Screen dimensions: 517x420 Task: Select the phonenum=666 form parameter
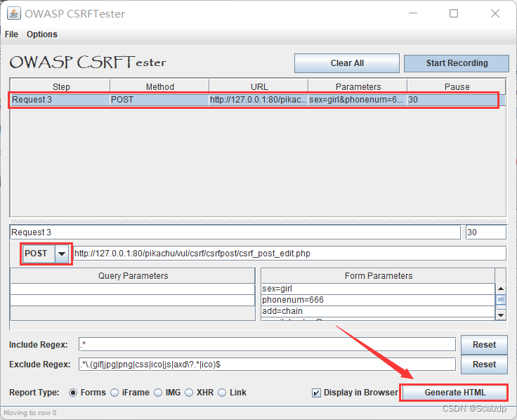click(378, 300)
